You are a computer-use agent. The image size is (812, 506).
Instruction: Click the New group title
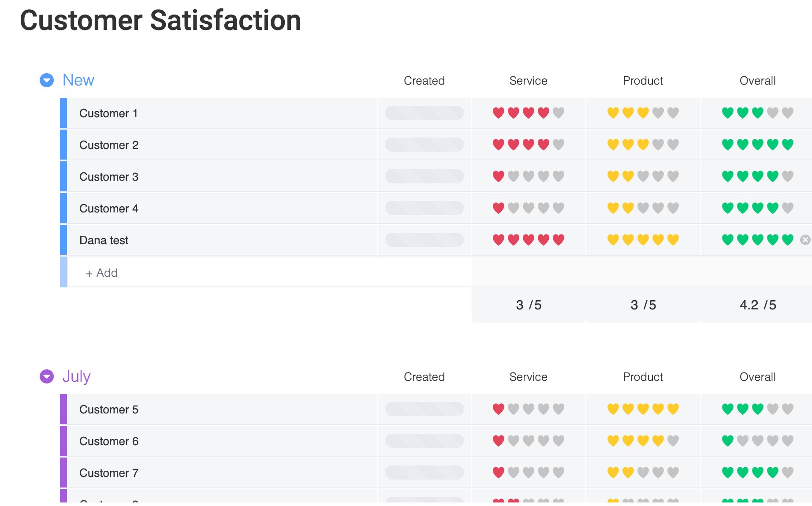pos(78,80)
